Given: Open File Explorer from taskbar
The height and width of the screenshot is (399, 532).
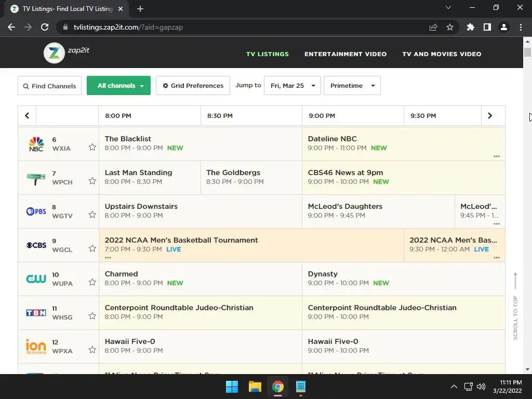Looking at the screenshot, I should pos(255,387).
